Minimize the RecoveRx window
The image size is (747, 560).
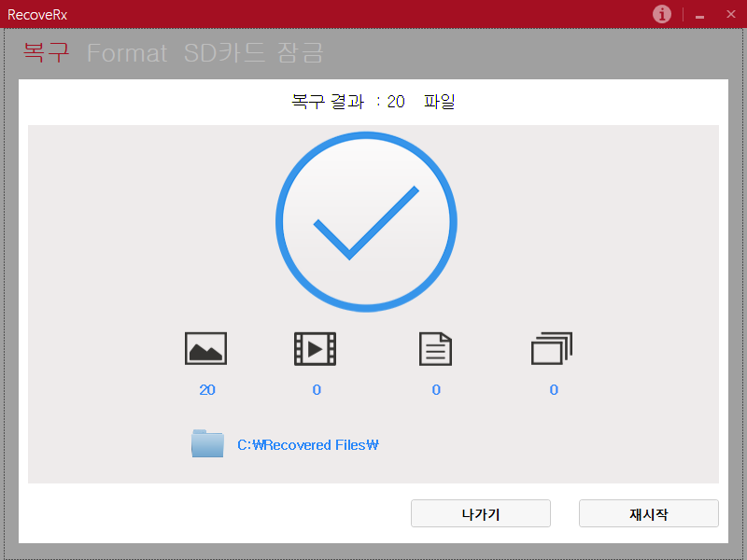point(699,15)
